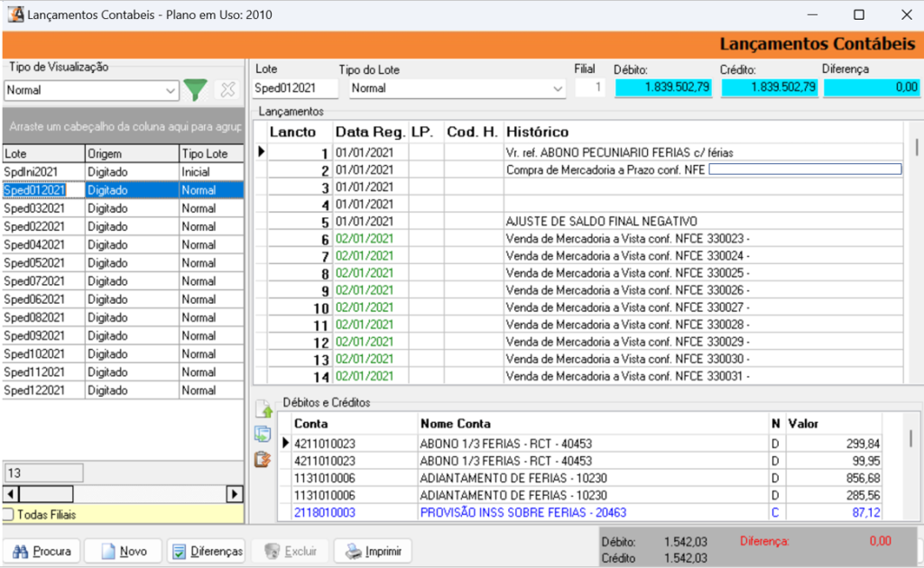This screenshot has height=568, width=924.
Task: Sort by the Tipo Lote column header
Action: click(x=211, y=153)
